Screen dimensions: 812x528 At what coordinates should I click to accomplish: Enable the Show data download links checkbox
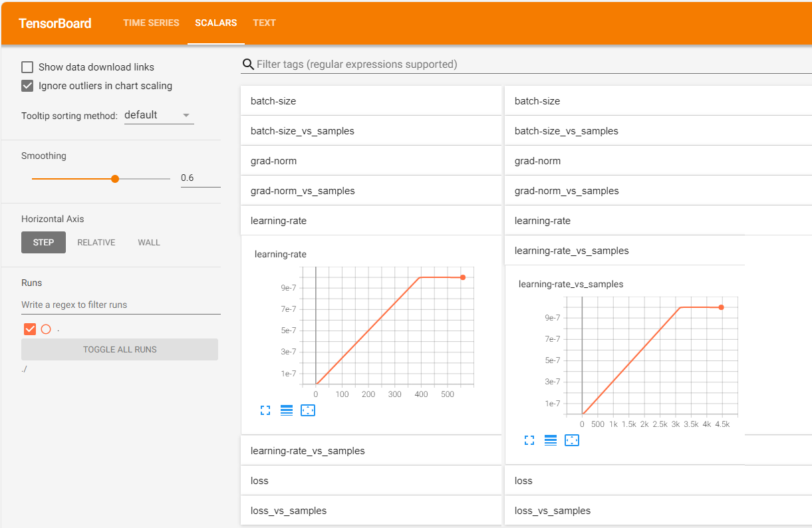click(27, 66)
